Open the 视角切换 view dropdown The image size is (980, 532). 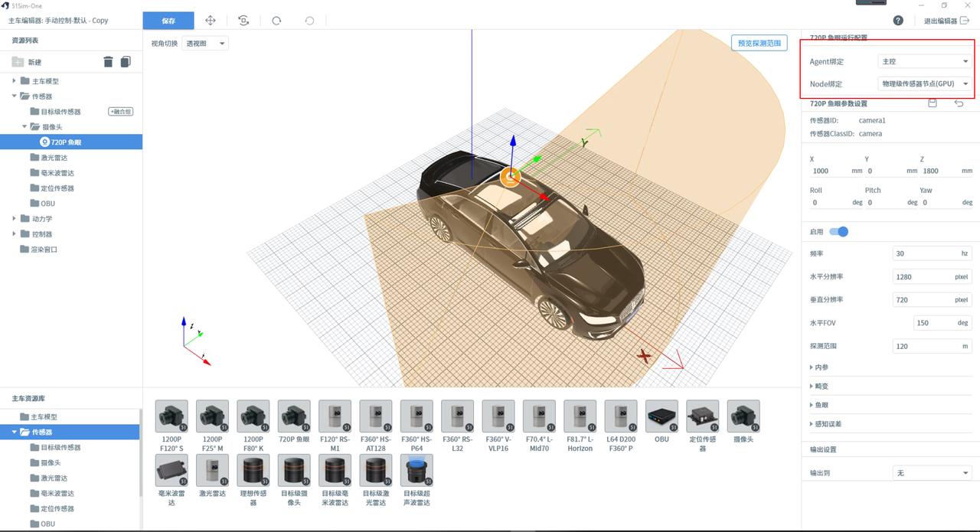pos(205,44)
